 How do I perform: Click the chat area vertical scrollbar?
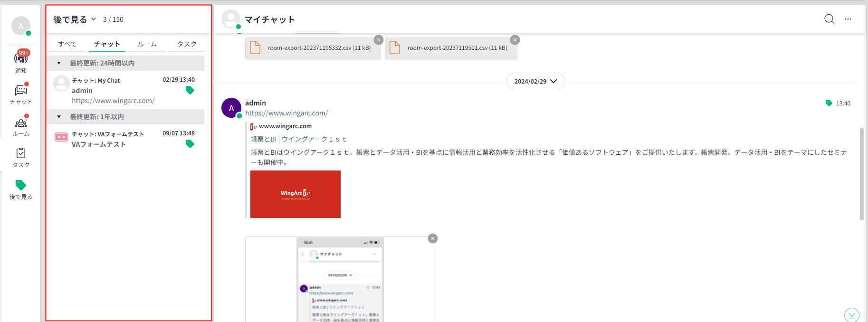tap(861, 174)
